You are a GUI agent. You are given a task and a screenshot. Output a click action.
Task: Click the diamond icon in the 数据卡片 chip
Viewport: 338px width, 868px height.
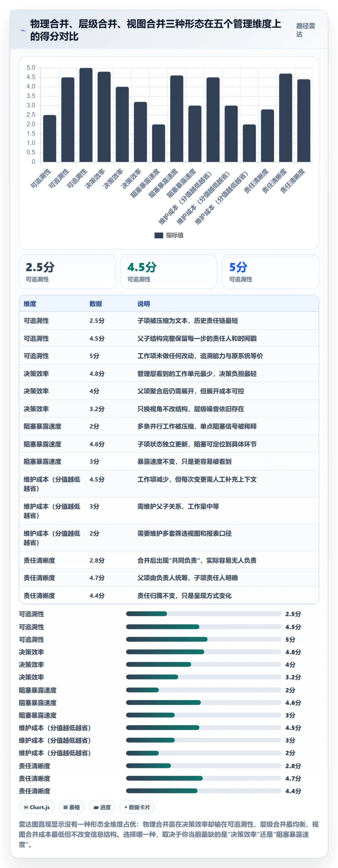[126, 807]
